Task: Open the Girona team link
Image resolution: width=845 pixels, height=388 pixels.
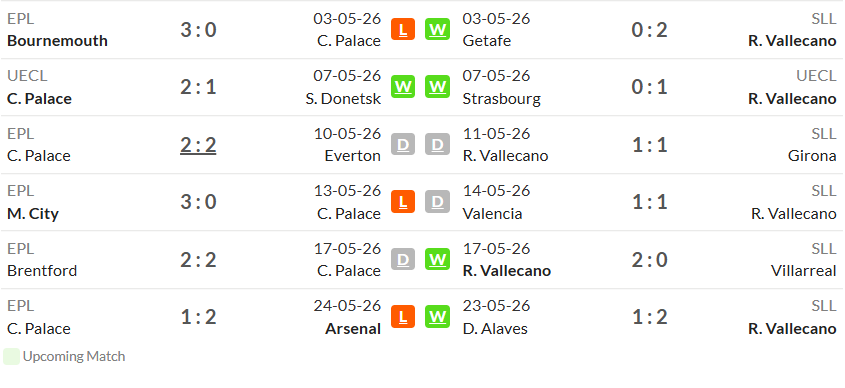Action: point(812,156)
